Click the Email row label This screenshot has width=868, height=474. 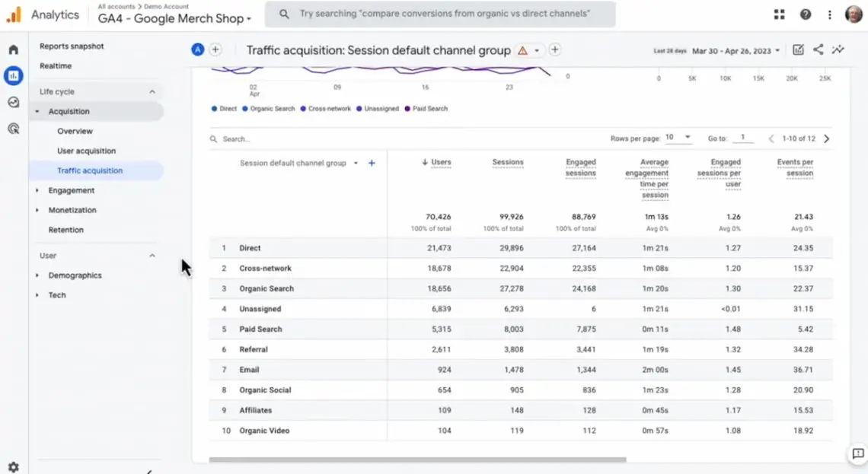(249, 370)
